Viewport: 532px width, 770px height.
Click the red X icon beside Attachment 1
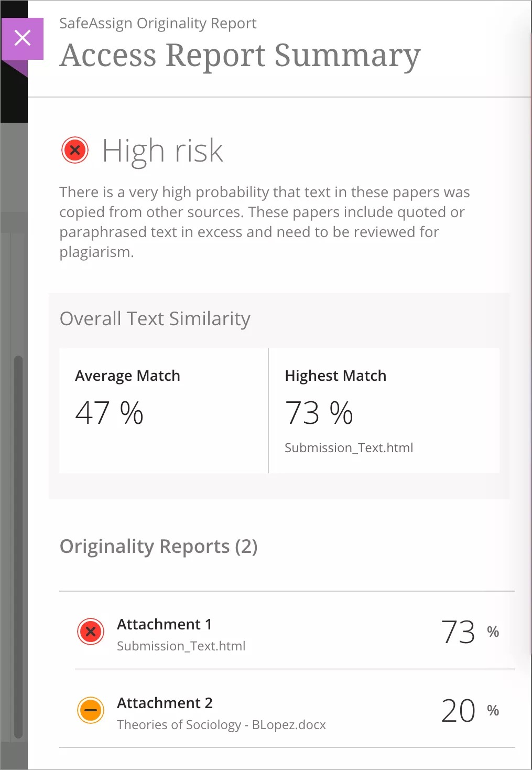[x=91, y=632]
